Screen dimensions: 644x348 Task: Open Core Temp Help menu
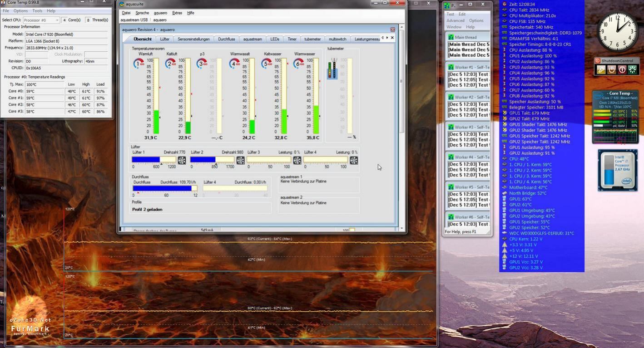51,11
